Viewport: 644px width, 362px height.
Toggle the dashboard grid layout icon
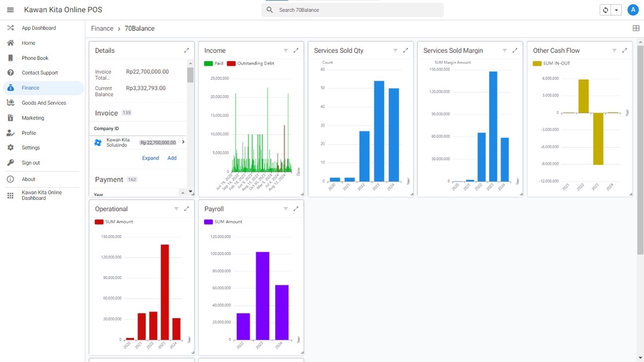click(636, 28)
